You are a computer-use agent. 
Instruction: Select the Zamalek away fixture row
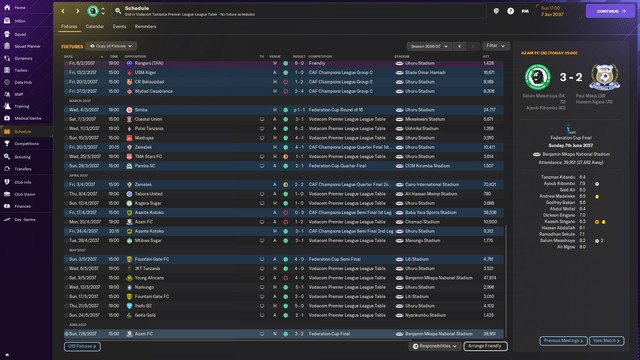(x=284, y=184)
